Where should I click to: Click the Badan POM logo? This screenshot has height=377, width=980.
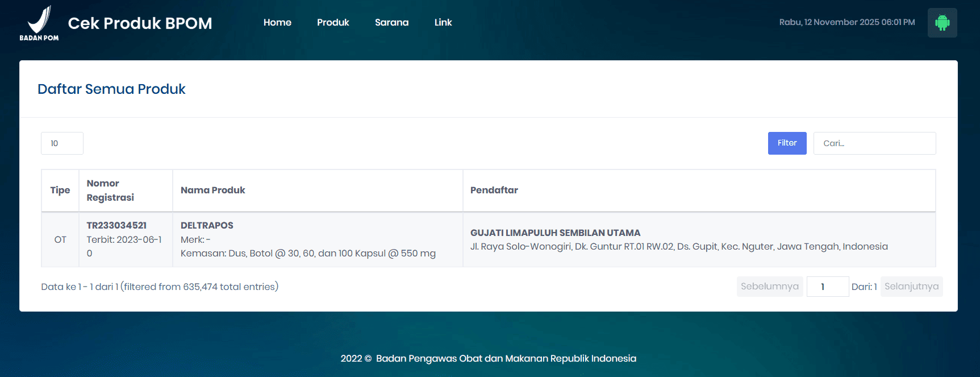click(39, 23)
